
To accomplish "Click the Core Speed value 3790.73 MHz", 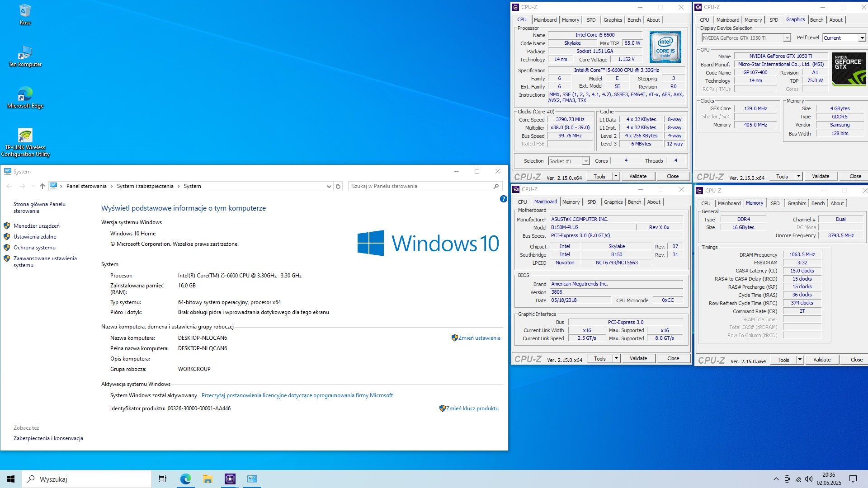I will [570, 120].
